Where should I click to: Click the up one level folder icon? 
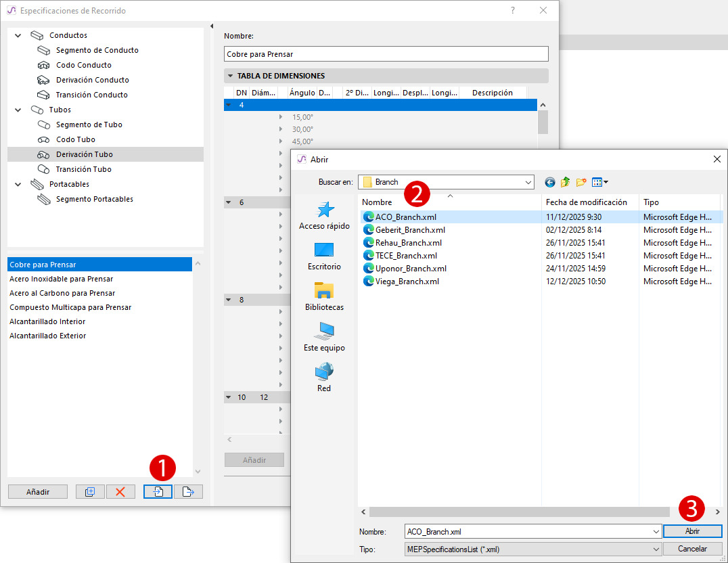pyautogui.click(x=565, y=182)
